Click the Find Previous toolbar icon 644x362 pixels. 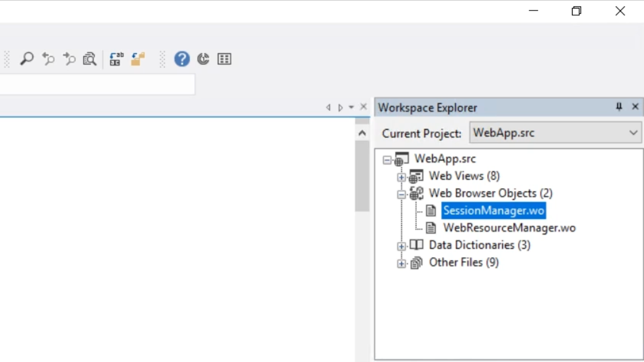(x=48, y=59)
